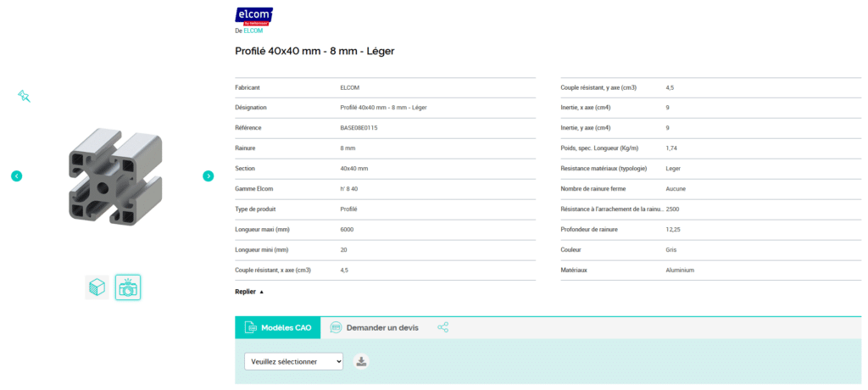
Task: Open the Veuillez sélectionner dropdown
Action: point(294,362)
